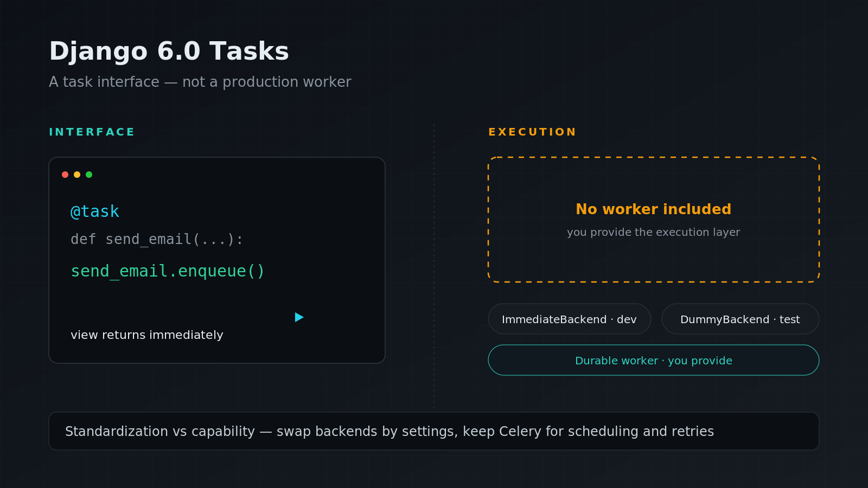Click the 'No worker included' heading
The height and width of the screenshot is (488, 868).
pyautogui.click(x=654, y=209)
